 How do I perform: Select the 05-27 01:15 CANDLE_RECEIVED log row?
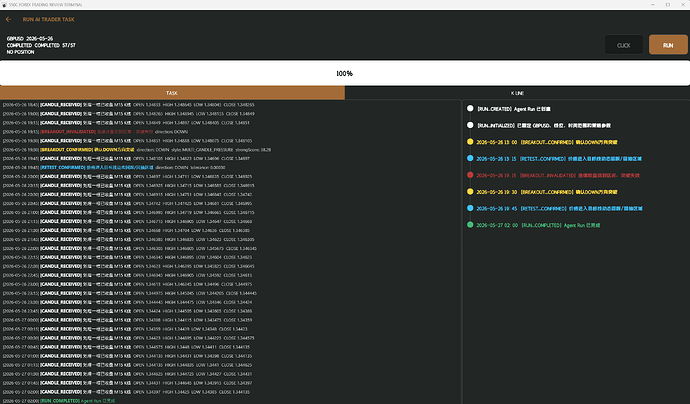click(x=128, y=365)
